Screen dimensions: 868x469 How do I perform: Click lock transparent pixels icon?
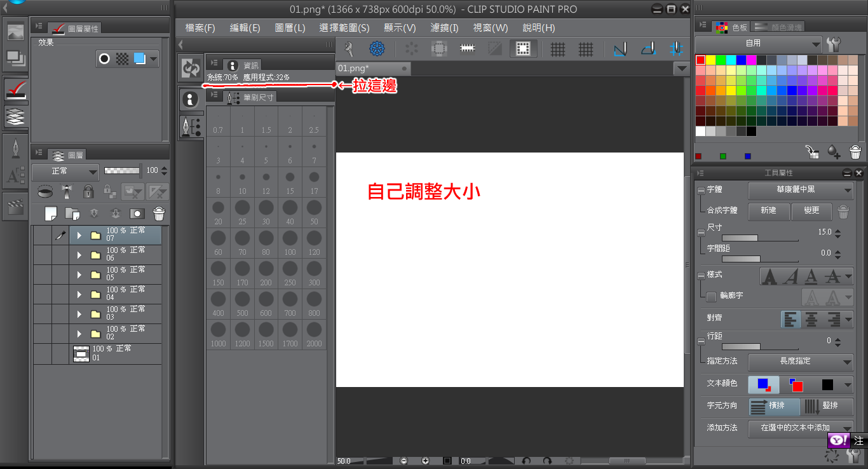click(110, 191)
